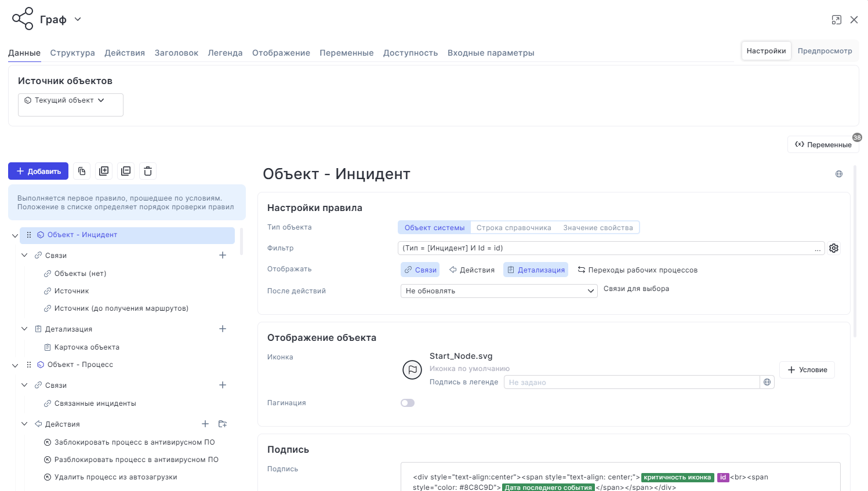This screenshot has height=491, width=868.
Task: Open the Отображение tab
Action: 281,53
